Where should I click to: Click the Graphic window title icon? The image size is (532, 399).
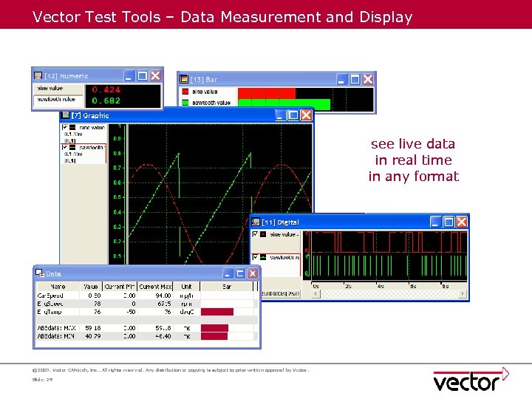[65, 115]
